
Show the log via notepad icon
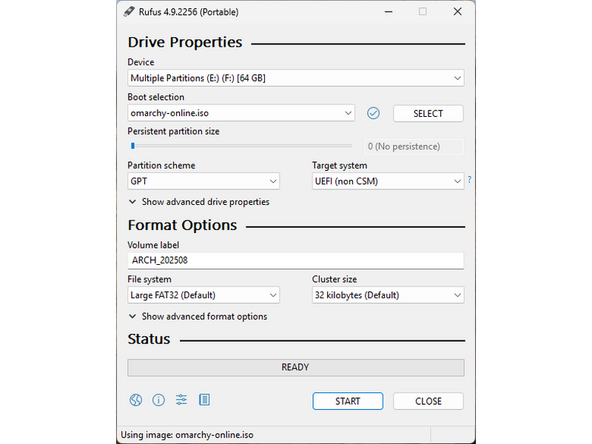pos(204,399)
